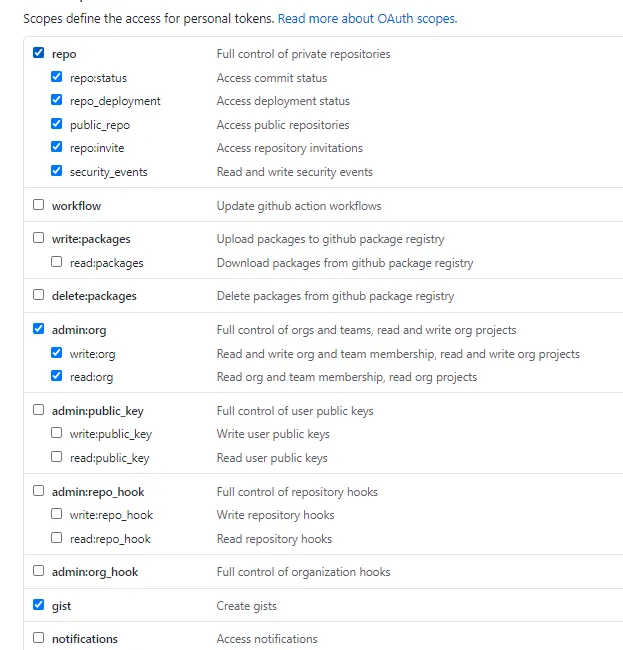
Task: Uncheck the read:org checkbox
Action: [57, 377]
